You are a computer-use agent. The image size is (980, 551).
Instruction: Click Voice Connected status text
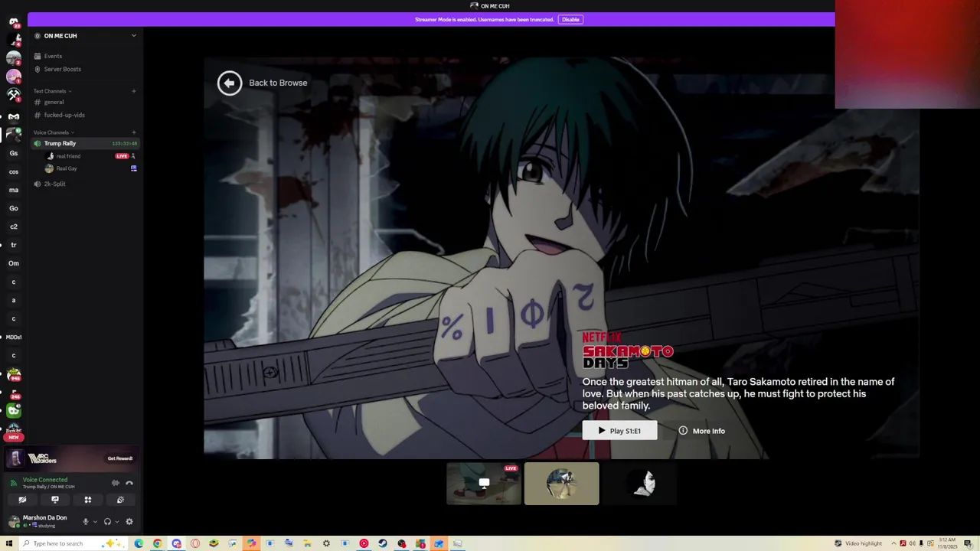(45, 480)
